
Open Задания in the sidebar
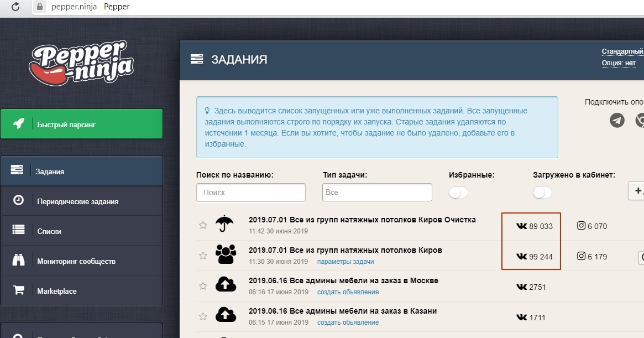(82, 171)
